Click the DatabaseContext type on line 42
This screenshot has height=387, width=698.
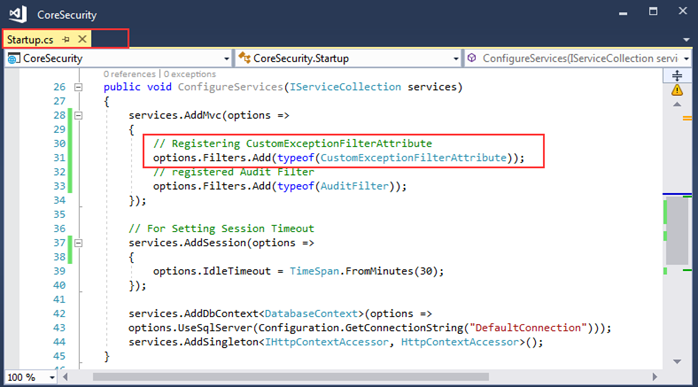(x=311, y=314)
